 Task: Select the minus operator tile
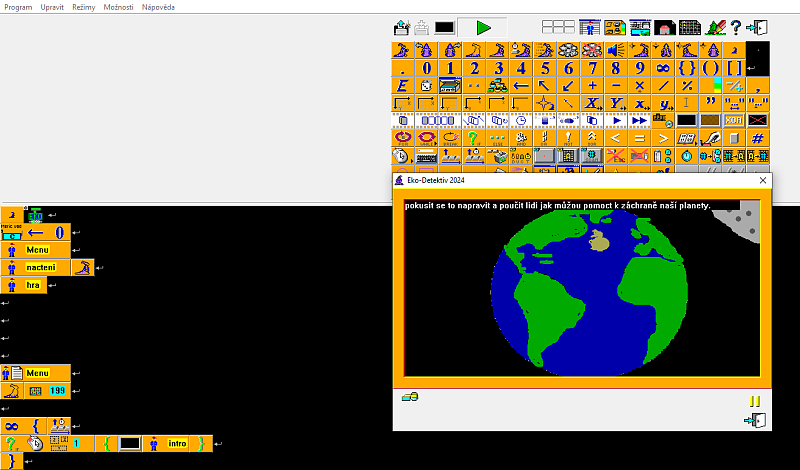click(x=616, y=86)
